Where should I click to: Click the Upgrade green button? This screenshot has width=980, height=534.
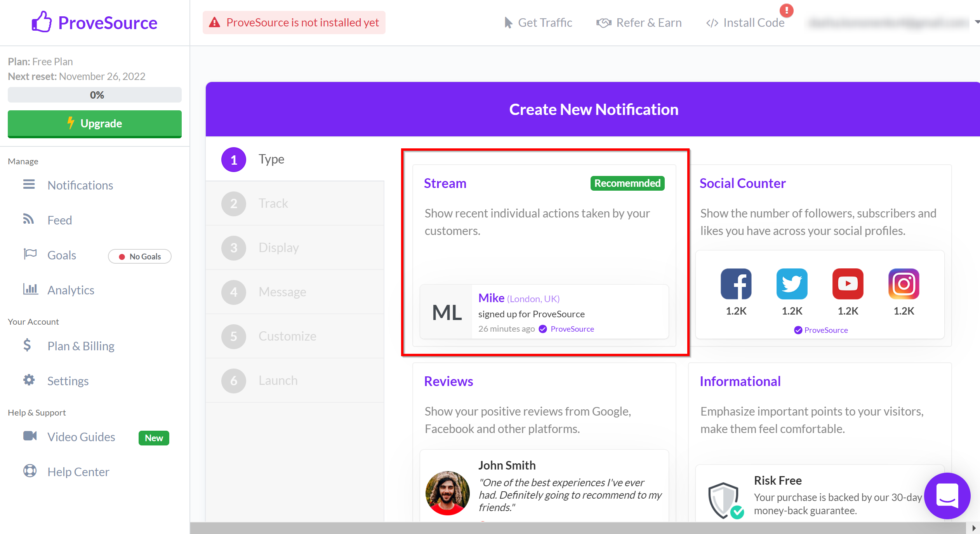(x=94, y=123)
